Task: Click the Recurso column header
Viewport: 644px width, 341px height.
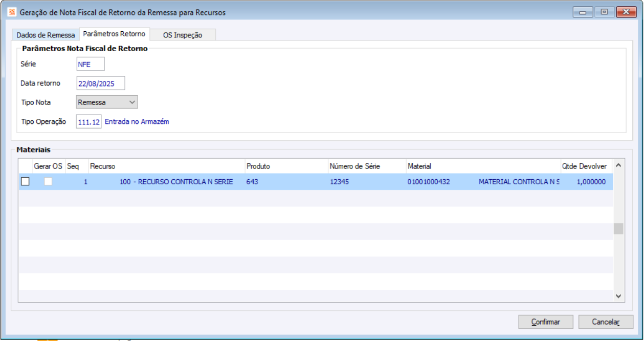Action: click(166, 166)
